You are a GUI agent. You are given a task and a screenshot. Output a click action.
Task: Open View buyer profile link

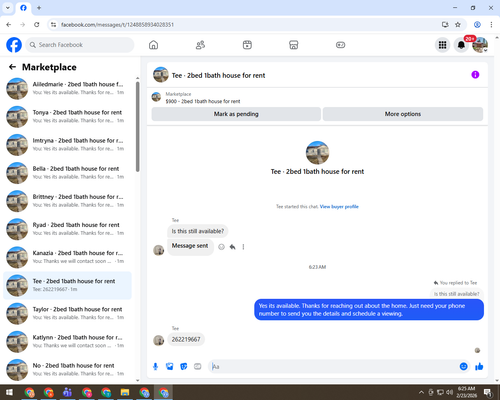point(339,207)
